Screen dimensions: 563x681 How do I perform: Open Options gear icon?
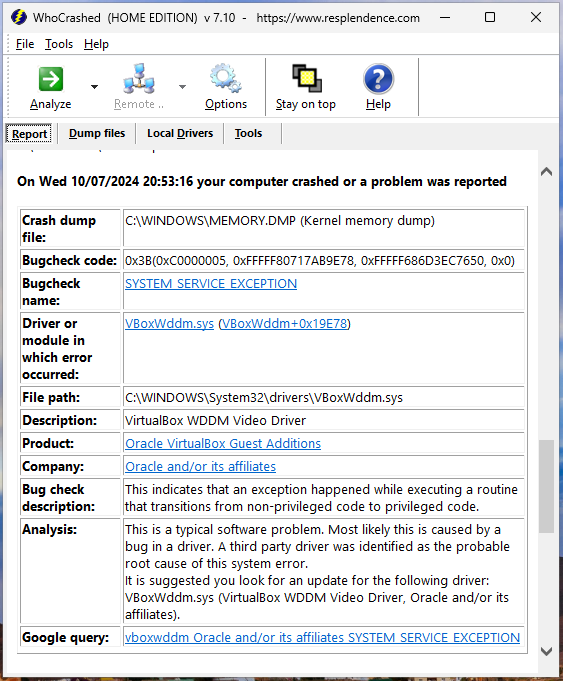coord(226,79)
